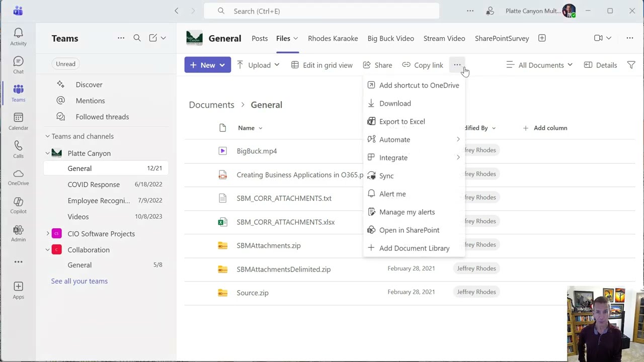Screen dimensions: 644x362
Task: Click See all your teams link
Action: (x=79, y=281)
